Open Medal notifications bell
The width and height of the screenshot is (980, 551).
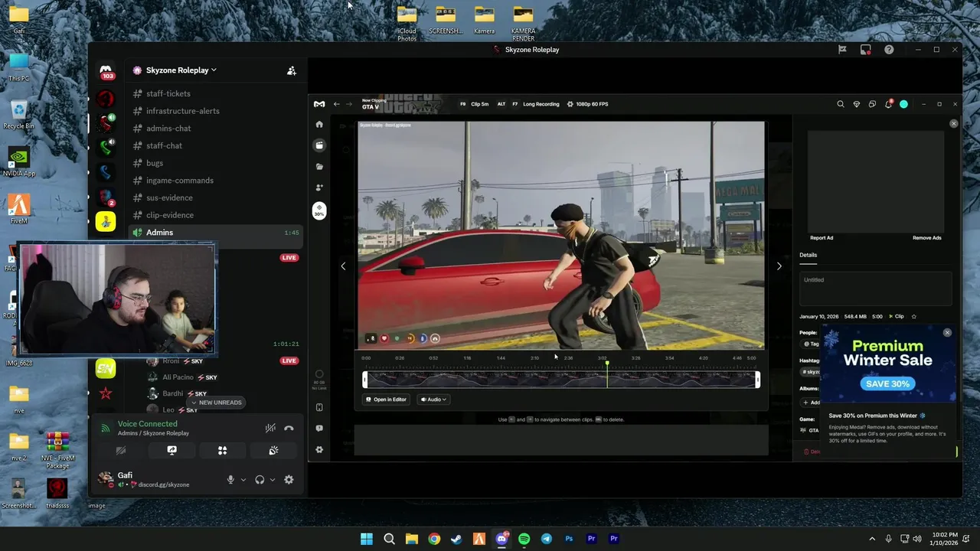coord(889,104)
